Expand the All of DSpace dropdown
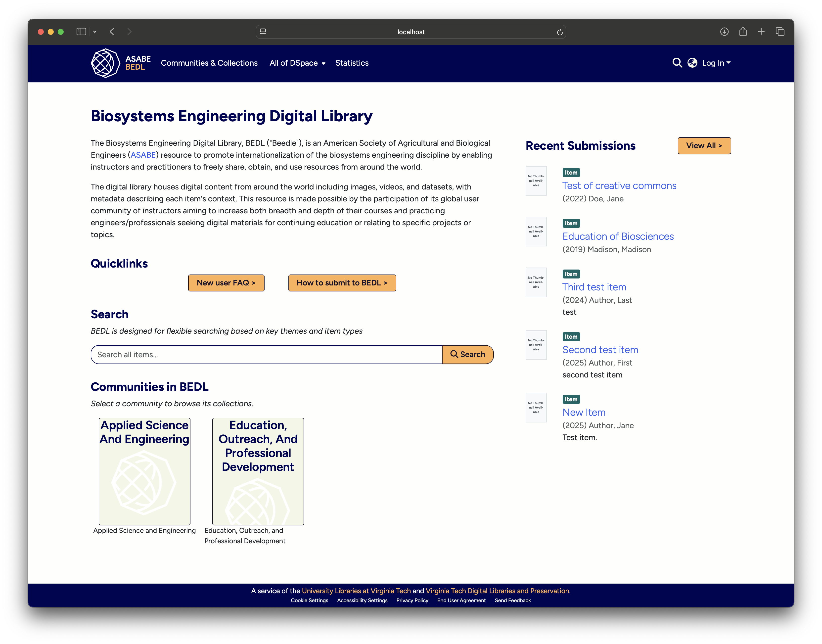The width and height of the screenshot is (822, 644). click(x=297, y=63)
